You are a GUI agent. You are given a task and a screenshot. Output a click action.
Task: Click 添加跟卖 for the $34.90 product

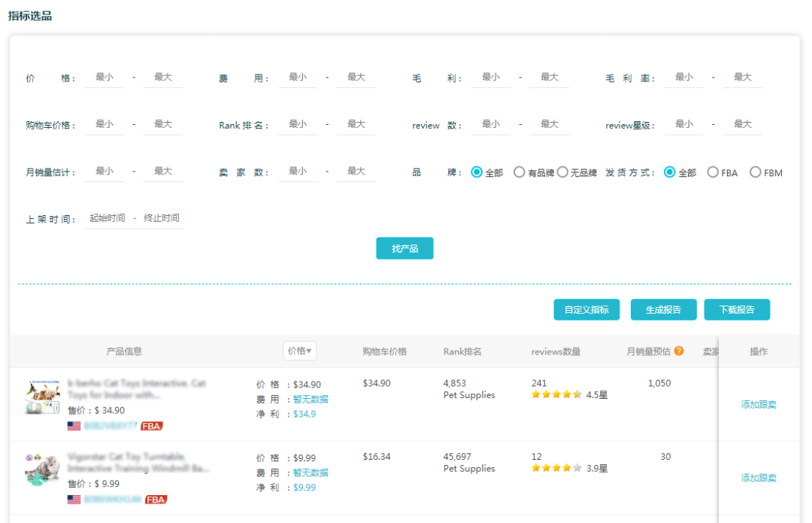pyautogui.click(x=759, y=404)
